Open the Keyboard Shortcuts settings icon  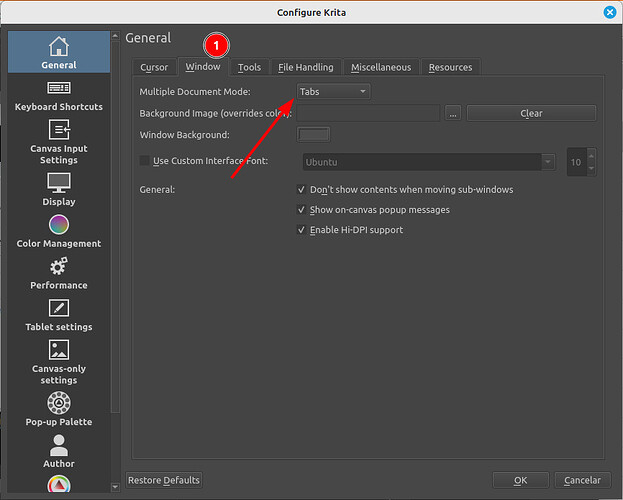click(58, 90)
